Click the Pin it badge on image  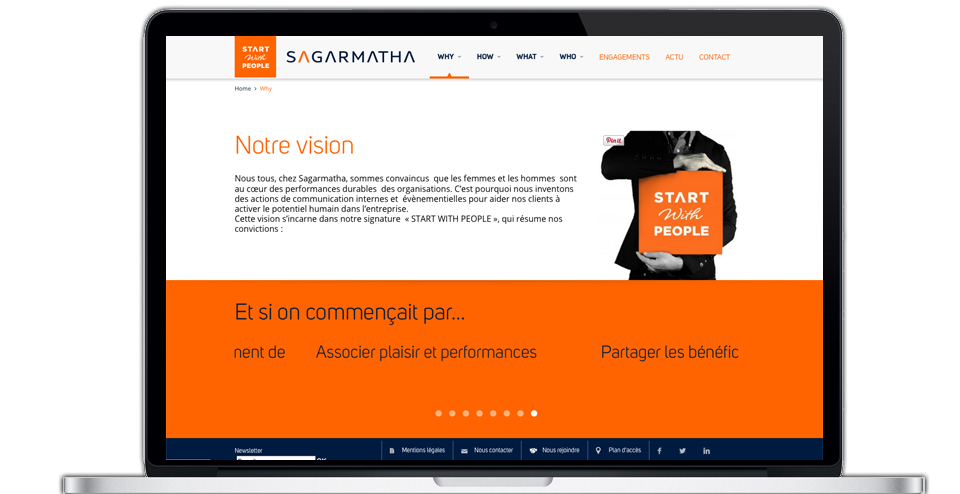(x=613, y=141)
